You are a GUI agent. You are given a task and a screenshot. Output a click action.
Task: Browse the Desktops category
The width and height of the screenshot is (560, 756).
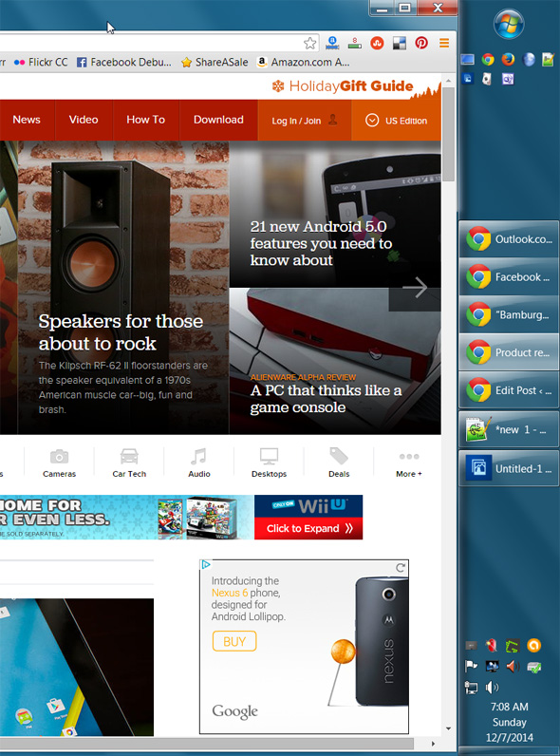(x=269, y=463)
